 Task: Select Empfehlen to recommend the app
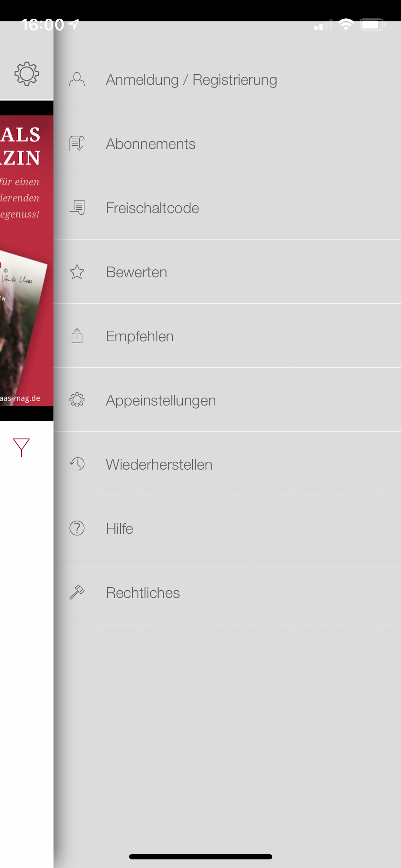coord(227,336)
